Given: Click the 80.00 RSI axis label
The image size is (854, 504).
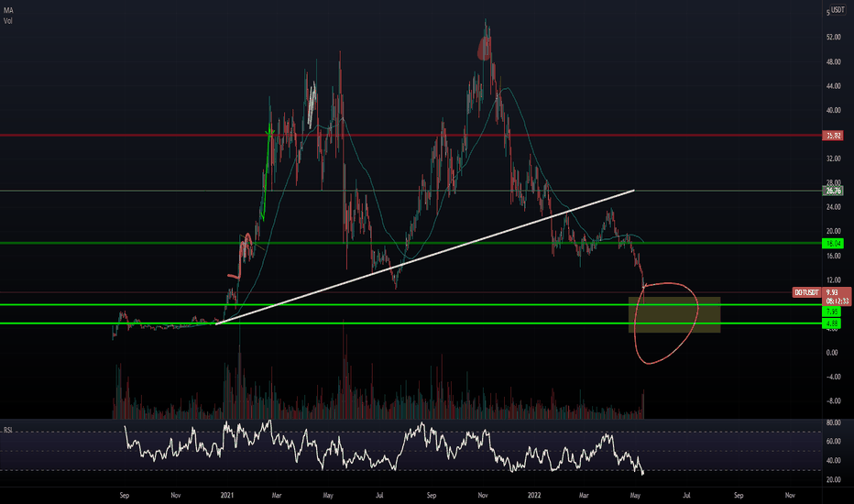Looking at the screenshot, I should [x=833, y=422].
